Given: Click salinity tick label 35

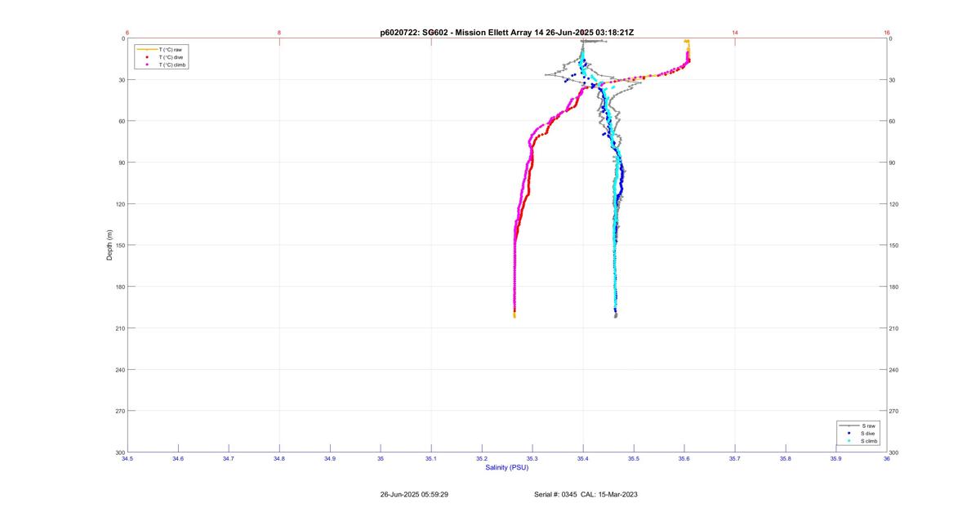Looking at the screenshot, I should pos(381,459).
